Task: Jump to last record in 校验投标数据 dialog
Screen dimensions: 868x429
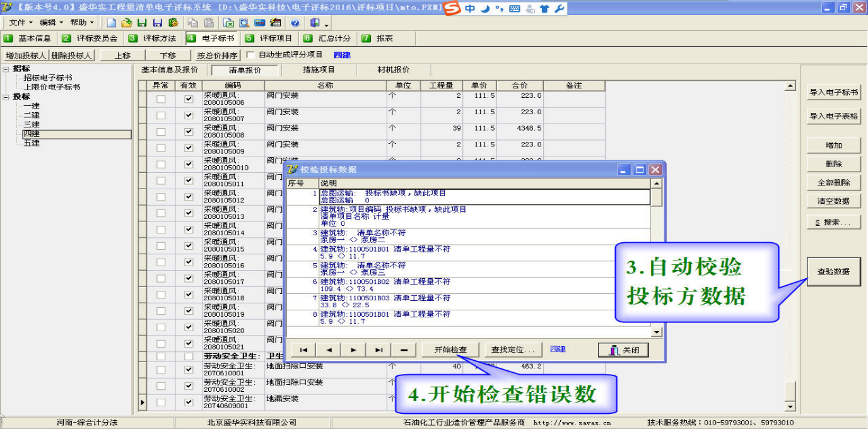Action: click(x=378, y=350)
